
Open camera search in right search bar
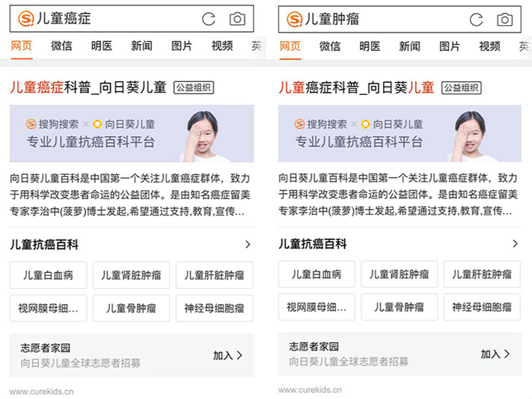click(505, 19)
